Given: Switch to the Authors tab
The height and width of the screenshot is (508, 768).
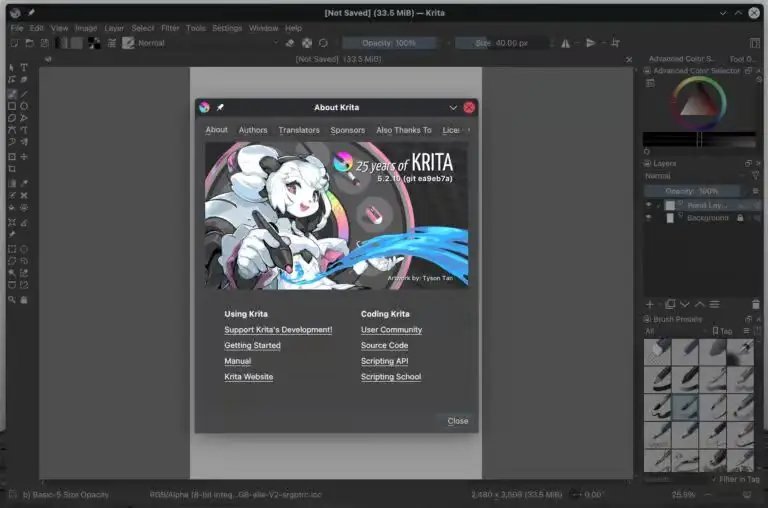Looking at the screenshot, I should click(x=253, y=130).
